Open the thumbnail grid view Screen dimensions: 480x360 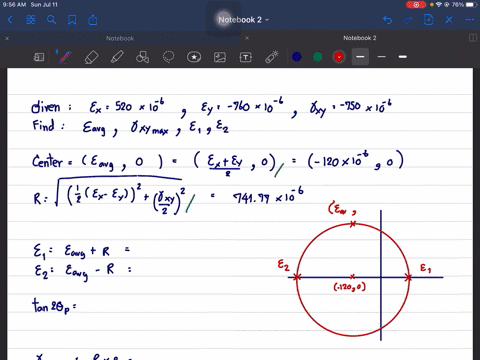(31, 20)
